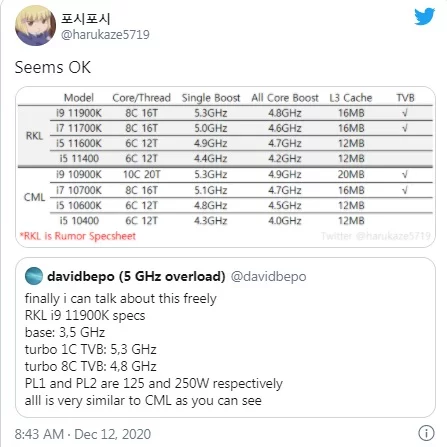The width and height of the screenshot is (447, 447).
Task: Click davidbepo's round avatar
Action: [34, 276]
